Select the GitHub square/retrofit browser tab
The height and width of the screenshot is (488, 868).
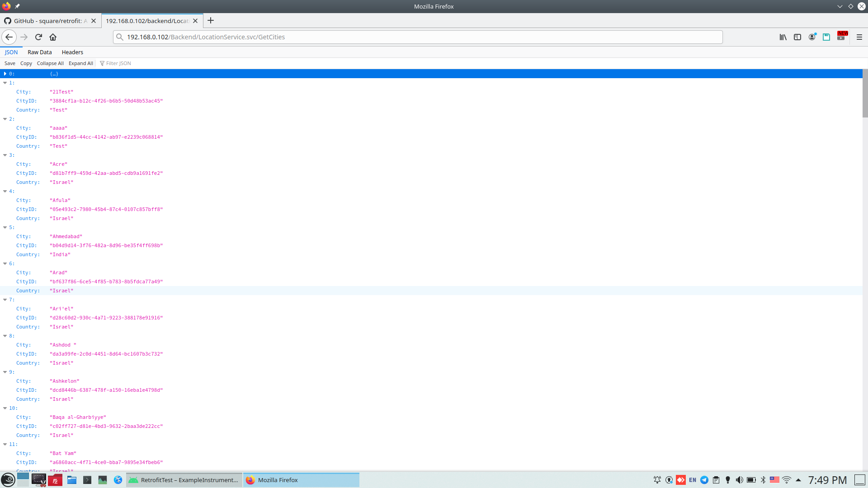[x=47, y=21]
